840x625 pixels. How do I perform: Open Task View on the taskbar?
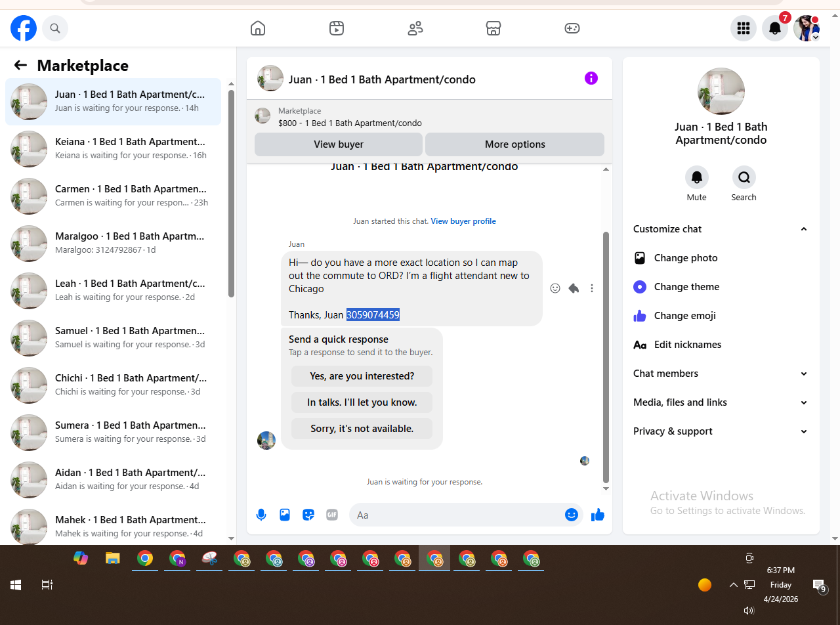47,584
